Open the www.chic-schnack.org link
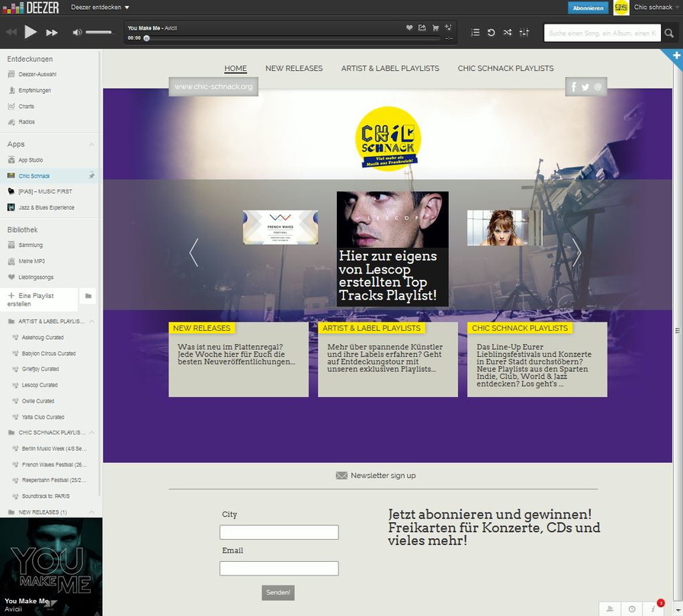Image resolution: width=683 pixels, height=616 pixels. (x=213, y=87)
